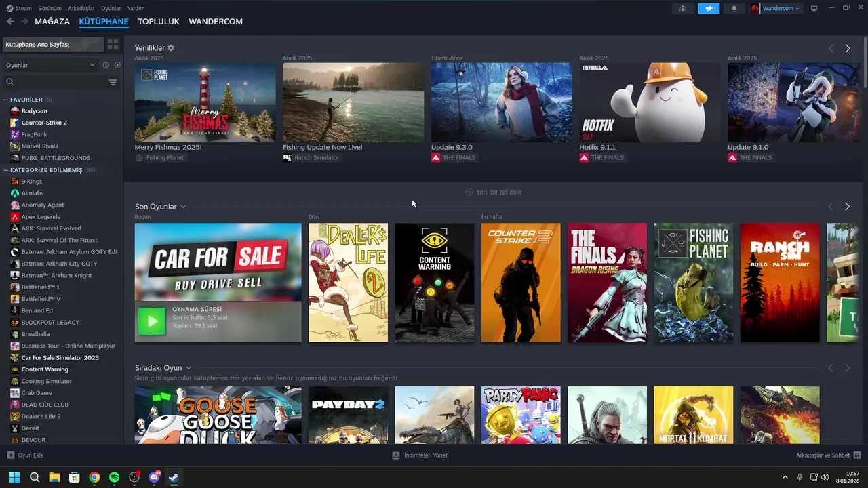Open the Windows Start menu
Image resolution: width=868 pixels, height=488 pixels.
[x=14, y=477]
